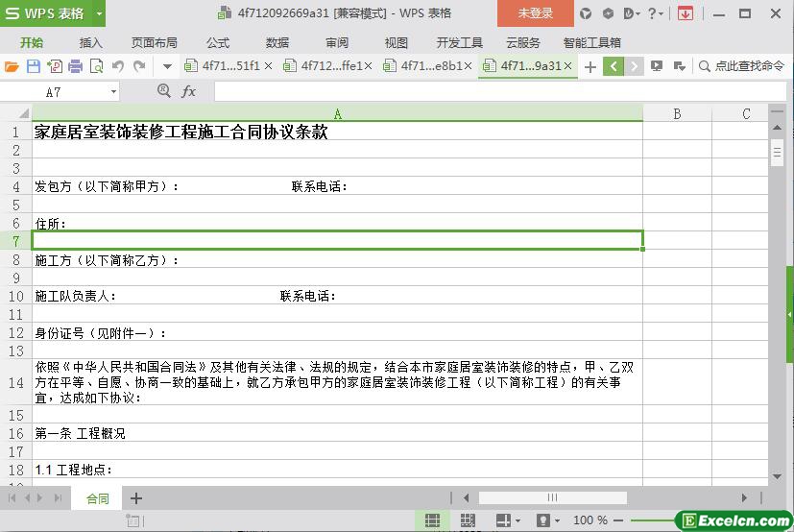The width and height of the screenshot is (794, 532).
Task: Go to next document tab arrow
Action: click(x=634, y=66)
